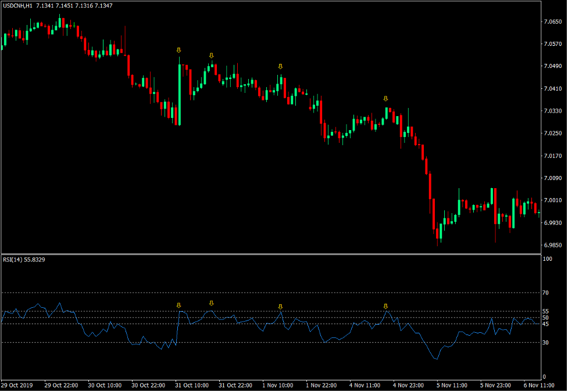Click the 31 Oct 10:00 time label
The width and height of the screenshot is (568, 392).
click(x=192, y=386)
